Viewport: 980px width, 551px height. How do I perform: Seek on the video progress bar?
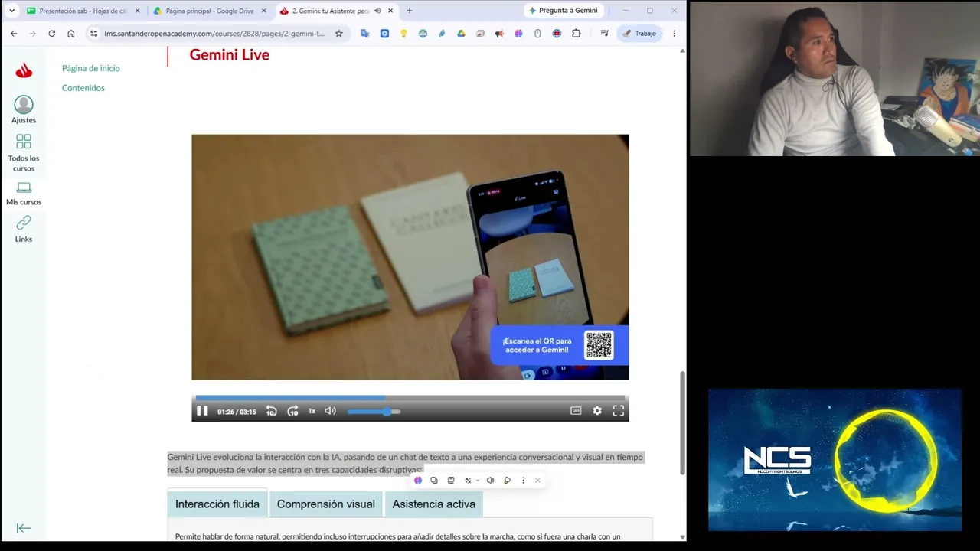point(410,398)
